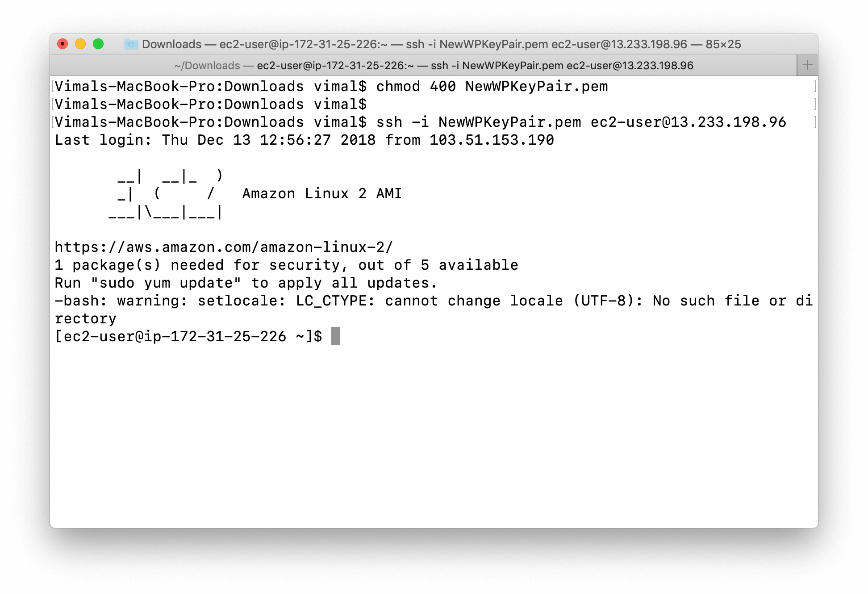Click the bash setlocale LC_CTYPE warning line

pos(434,309)
